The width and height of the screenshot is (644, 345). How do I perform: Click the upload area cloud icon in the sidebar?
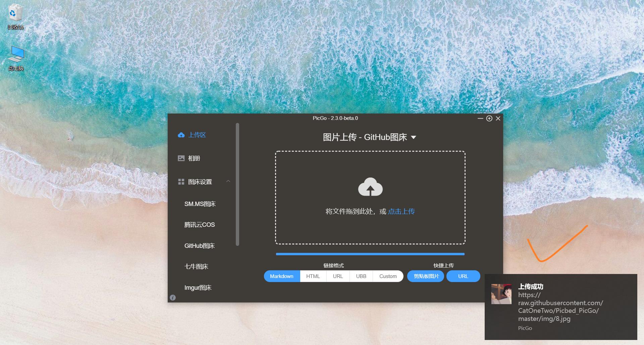(181, 135)
